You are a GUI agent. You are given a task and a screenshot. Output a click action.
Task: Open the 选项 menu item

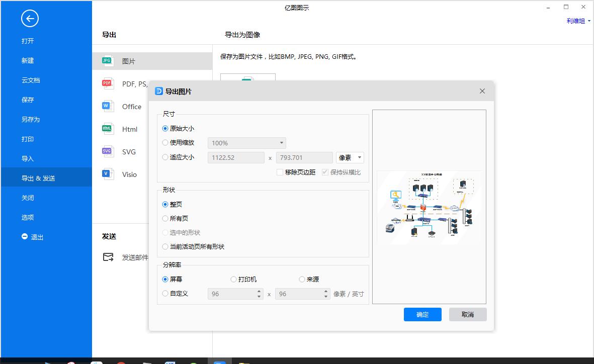(28, 217)
